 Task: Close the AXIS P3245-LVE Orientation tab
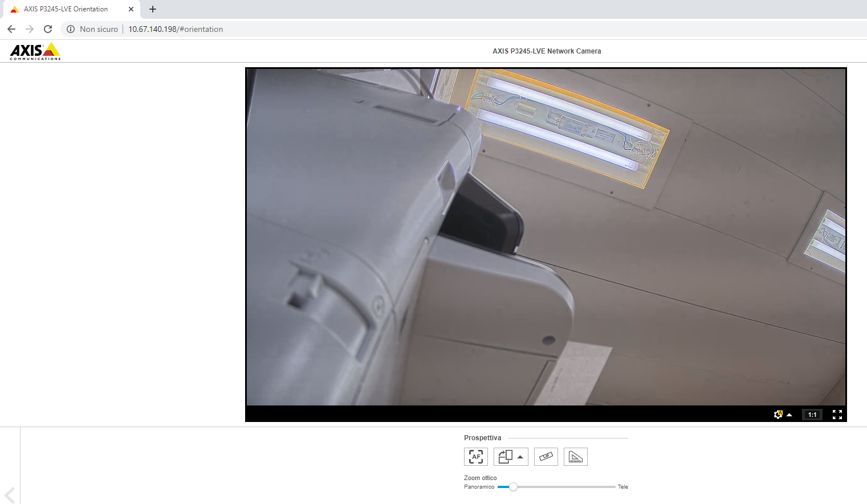[x=131, y=9]
